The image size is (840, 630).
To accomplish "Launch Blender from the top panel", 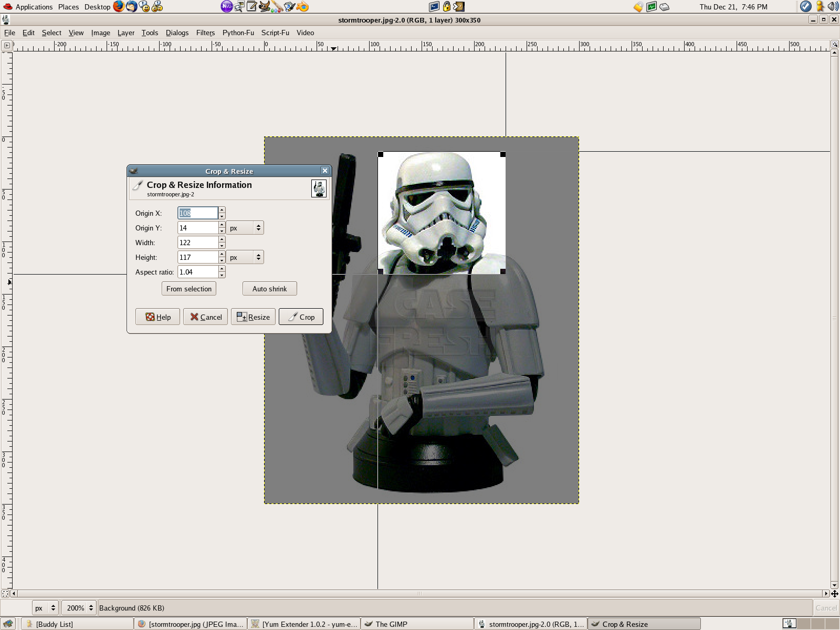I will [302, 7].
